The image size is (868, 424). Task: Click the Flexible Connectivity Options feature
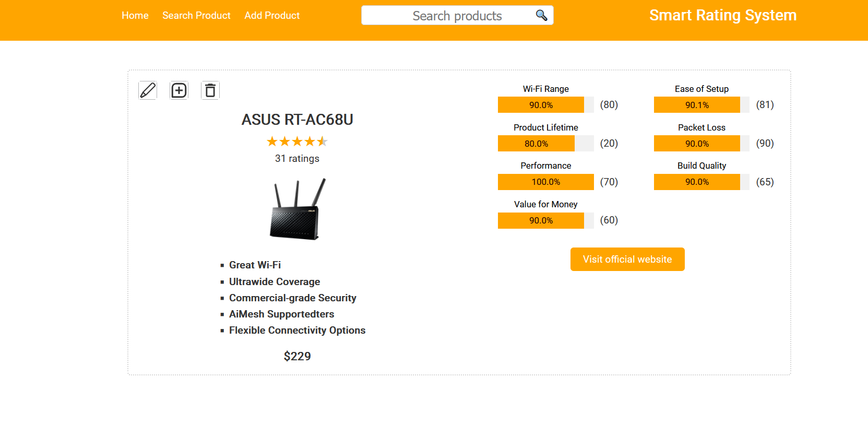[x=297, y=331]
